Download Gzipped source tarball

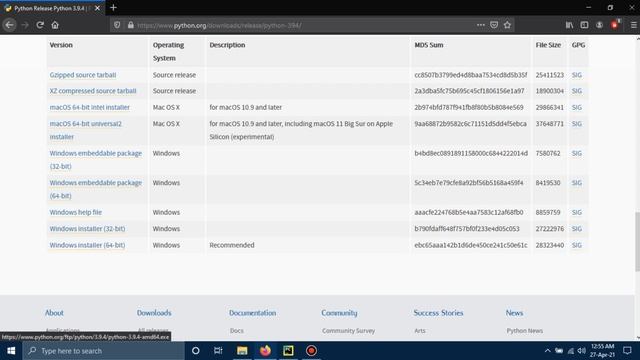[x=83, y=75]
